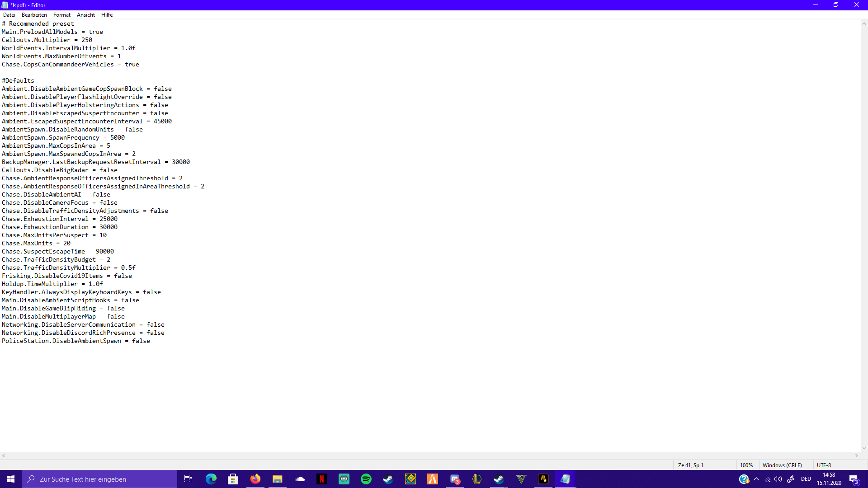The height and width of the screenshot is (488, 868).
Task: Open File Explorer from taskbar
Action: 278,479
